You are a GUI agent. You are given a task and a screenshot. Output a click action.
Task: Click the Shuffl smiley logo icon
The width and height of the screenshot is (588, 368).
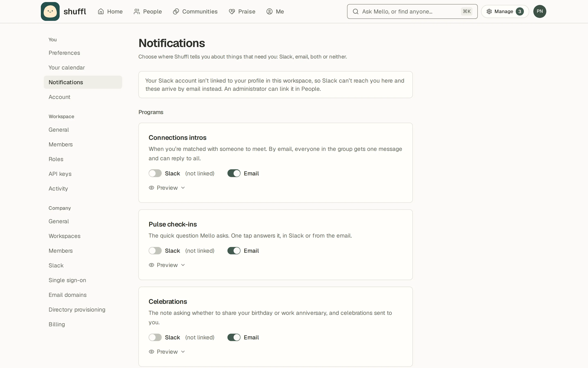[x=50, y=11]
